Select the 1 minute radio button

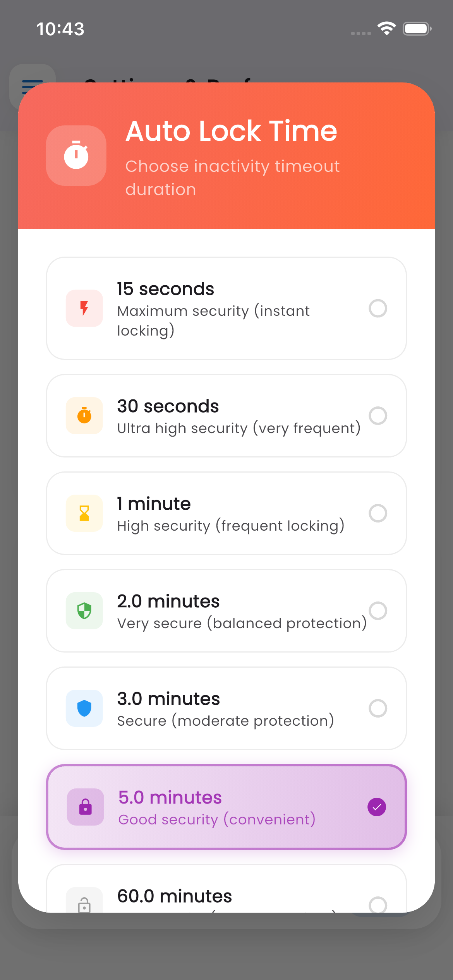pos(378,513)
